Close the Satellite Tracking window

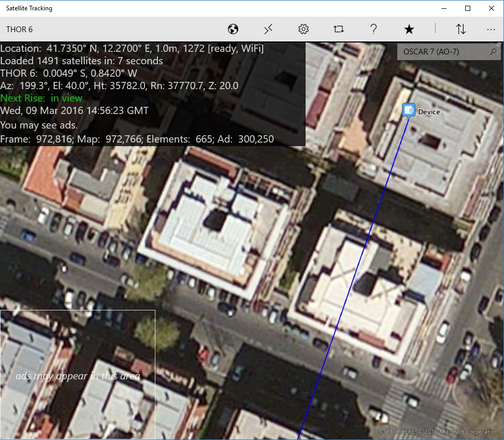coord(492,8)
